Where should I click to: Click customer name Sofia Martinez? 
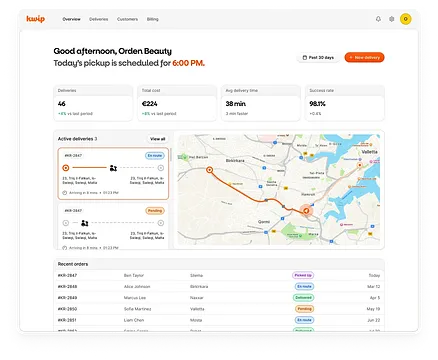137,309
